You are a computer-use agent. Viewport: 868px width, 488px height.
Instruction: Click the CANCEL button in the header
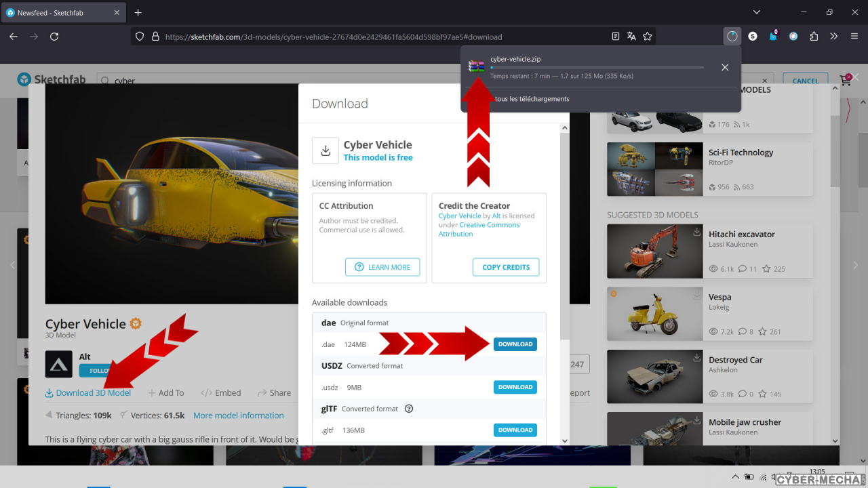806,81
